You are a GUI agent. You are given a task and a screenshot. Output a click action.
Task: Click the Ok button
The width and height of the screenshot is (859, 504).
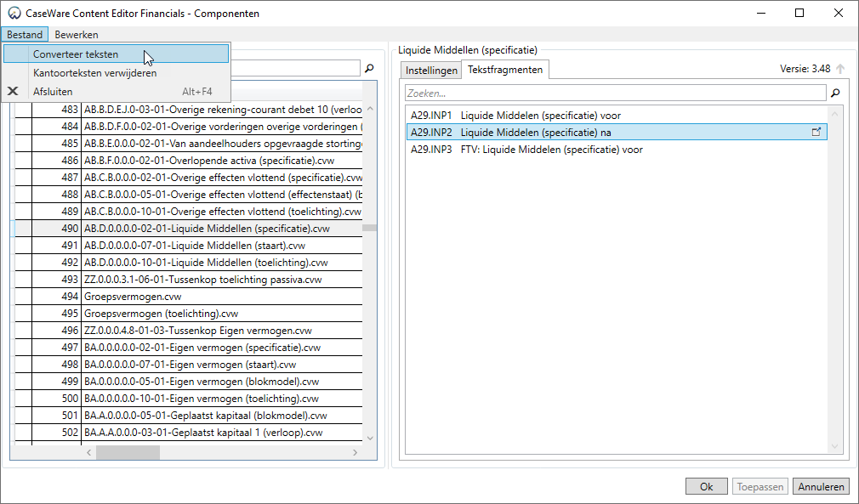pos(706,486)
